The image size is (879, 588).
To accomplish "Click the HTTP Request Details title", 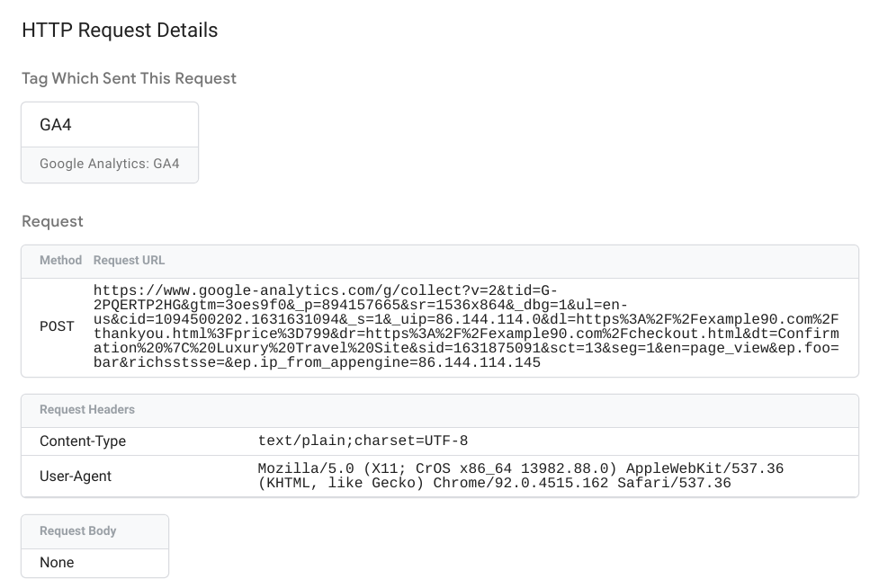I will pyautogui.click(x=120, y=30).
